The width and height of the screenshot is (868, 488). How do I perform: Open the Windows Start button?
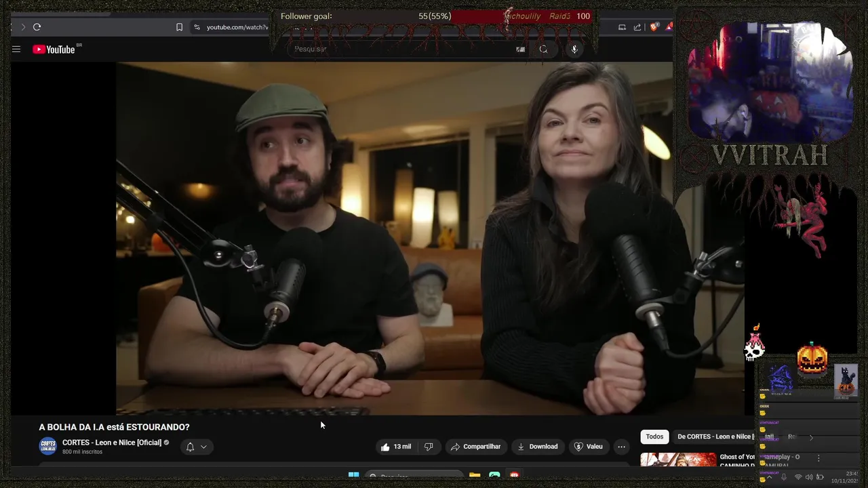coord(353,475)
